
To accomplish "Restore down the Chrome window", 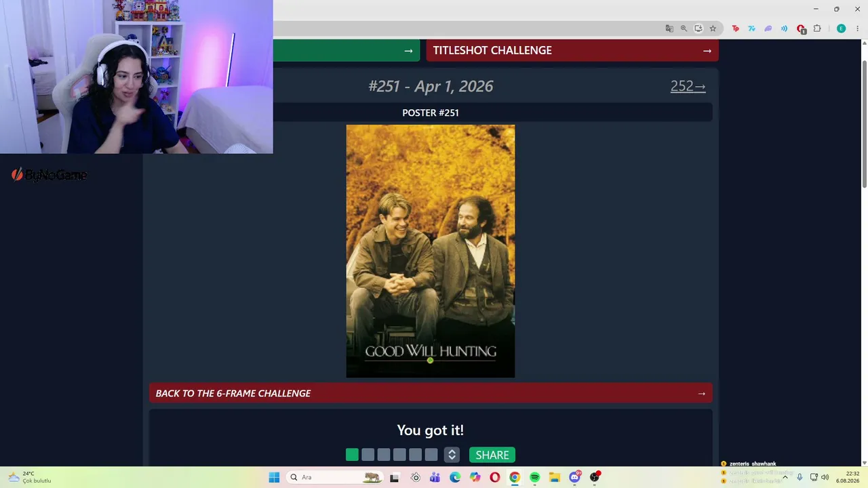I will (837, 9).
